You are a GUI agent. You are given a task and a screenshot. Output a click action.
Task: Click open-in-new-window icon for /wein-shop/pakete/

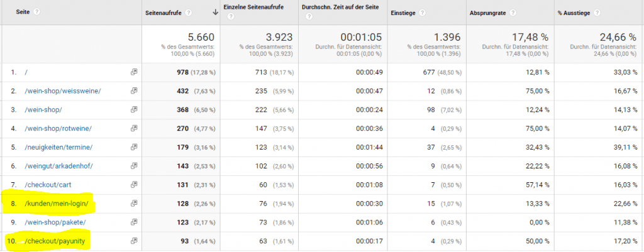pyautogui.click(x=133, y=222)
